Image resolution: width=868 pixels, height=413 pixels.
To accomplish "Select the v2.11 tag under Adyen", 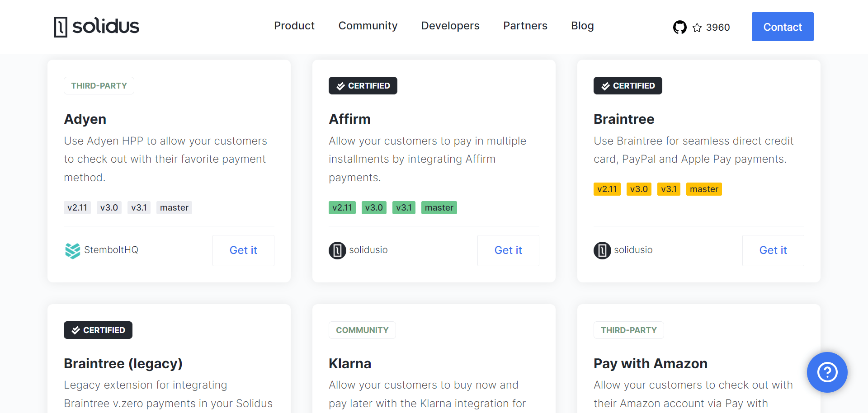I will point(77,207).
